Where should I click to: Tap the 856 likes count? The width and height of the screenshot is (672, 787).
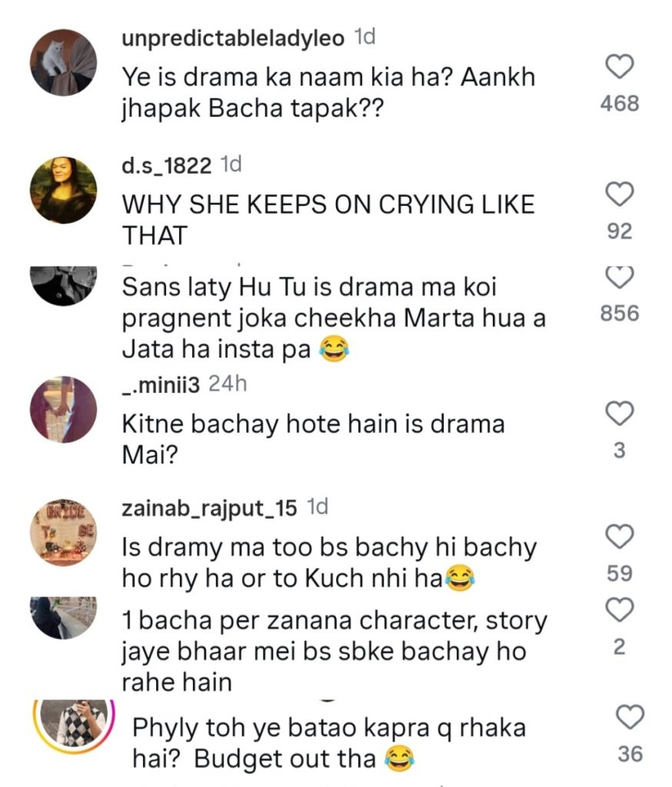click(620, 314)
